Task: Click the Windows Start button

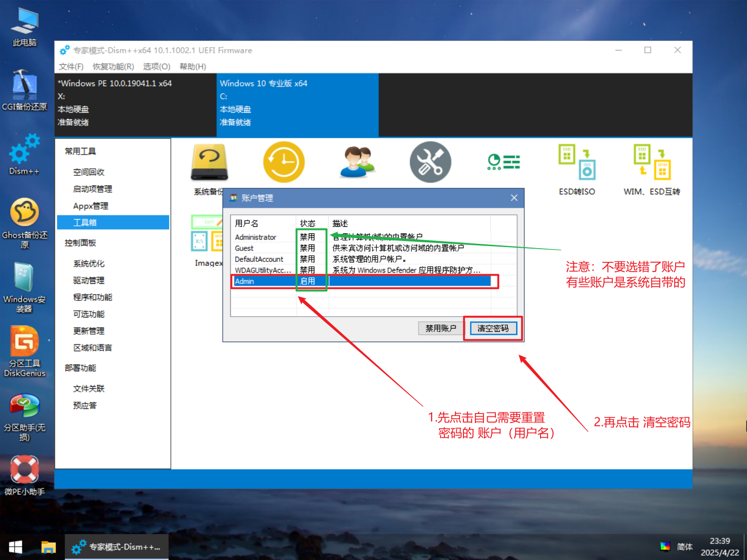Action: tap(15, 547)
